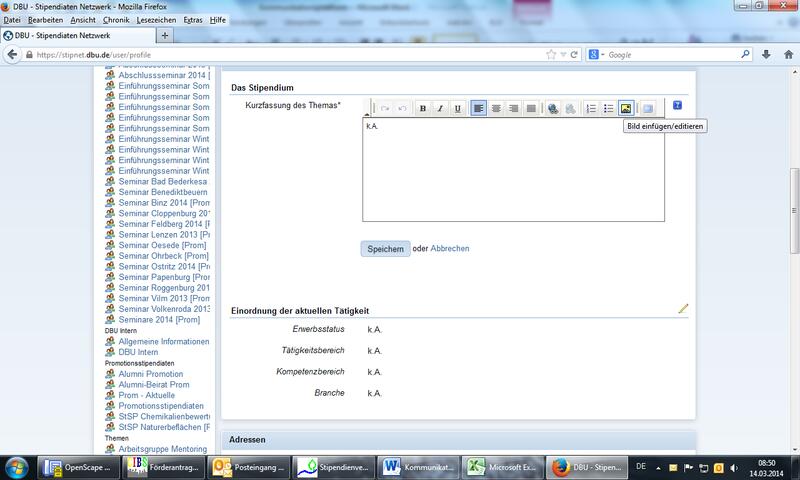Viewport: 800px width, 480px height.
Task: Click the insert link globe icon
Action: [553, 108]
